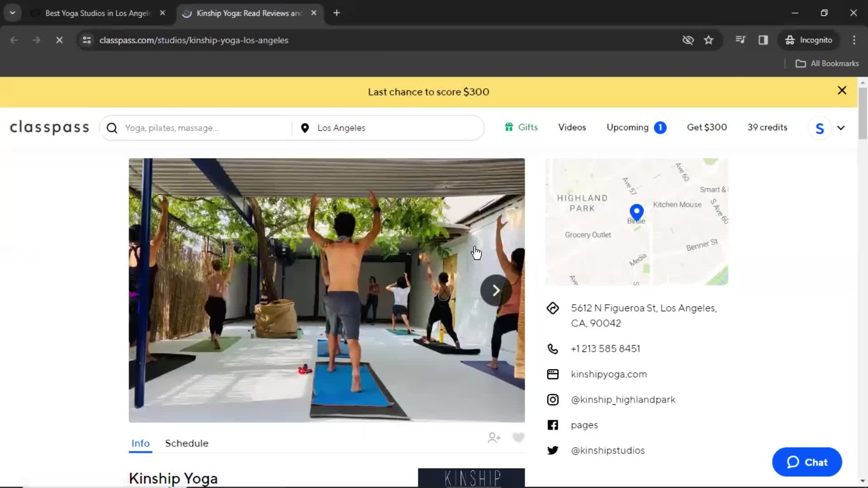Go to the classpass home logo

tap(50, 128)
